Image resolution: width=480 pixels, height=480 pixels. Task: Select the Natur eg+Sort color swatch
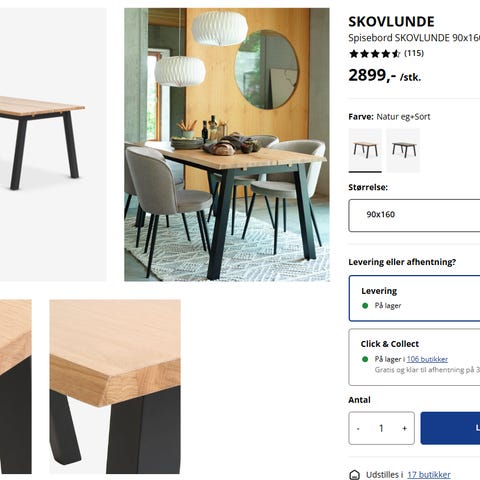365,150
